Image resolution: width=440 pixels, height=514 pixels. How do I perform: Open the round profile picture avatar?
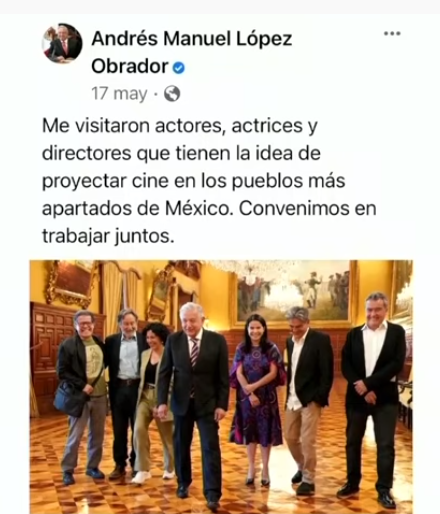[62, 43]
